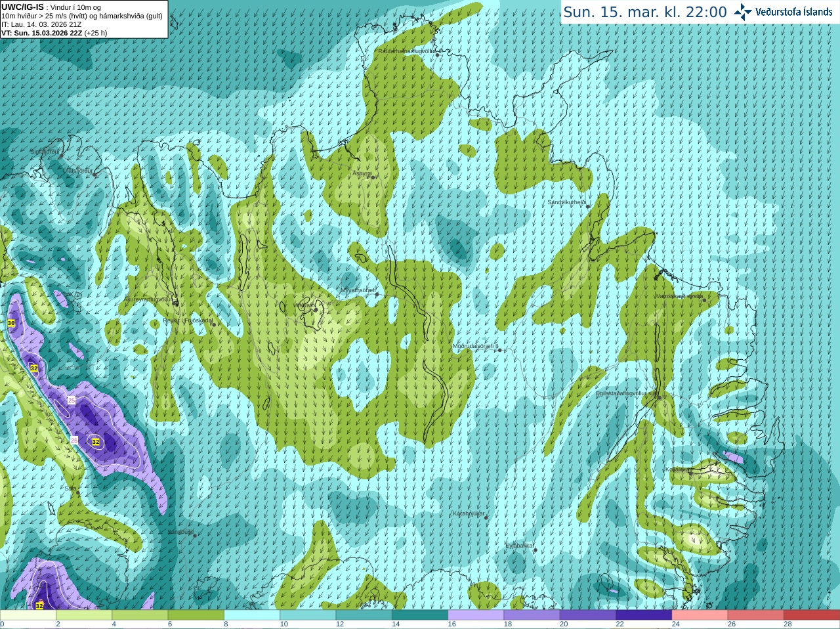Viewport: 840px width, 629px height.
Task: Select the Sáta station label
Action: coord(70,488)
